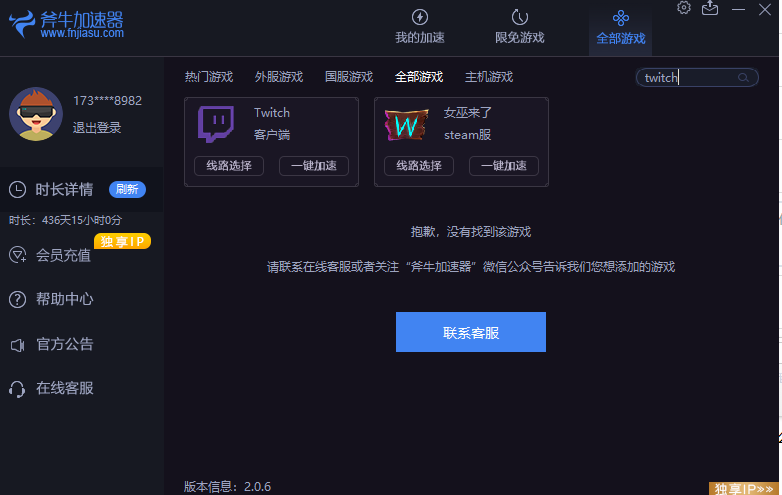Click the twitch search input field

pyautogui.click(x=688, y=77)
